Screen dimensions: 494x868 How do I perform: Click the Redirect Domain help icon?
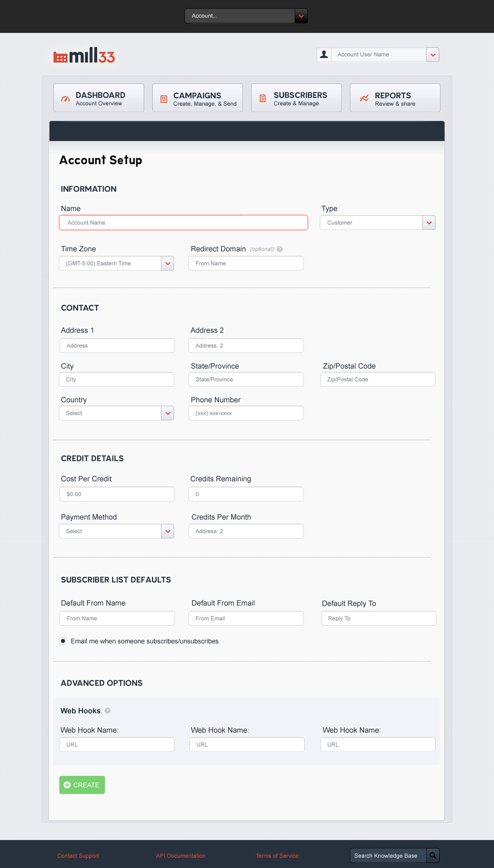[x=280, y=249]
